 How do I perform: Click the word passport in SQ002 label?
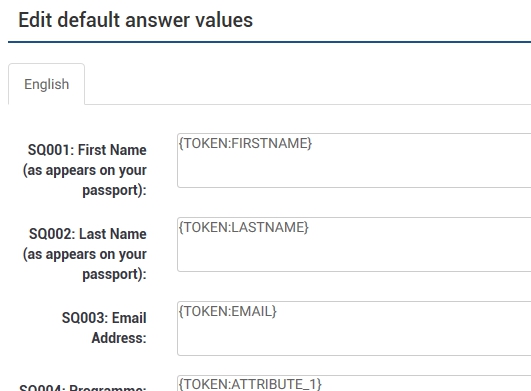pyautogui.click(x=110, y=274)
